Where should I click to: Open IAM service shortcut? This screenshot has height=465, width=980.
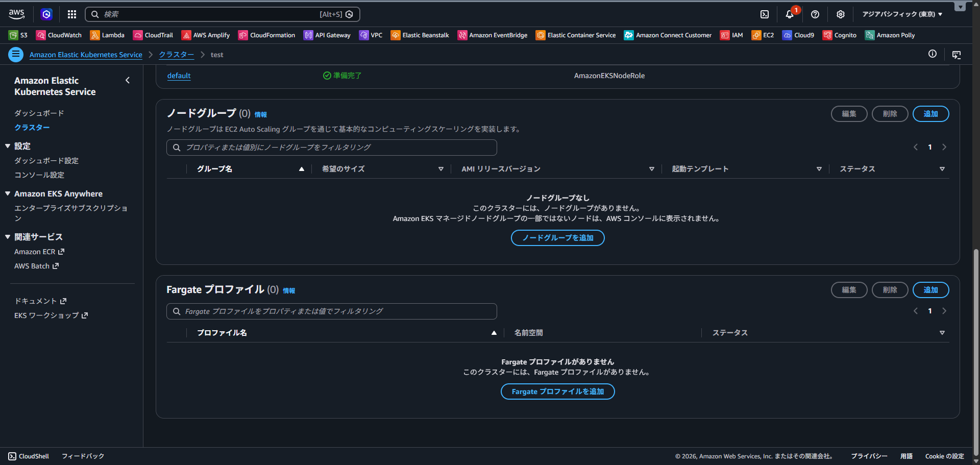tap(731, 35)
